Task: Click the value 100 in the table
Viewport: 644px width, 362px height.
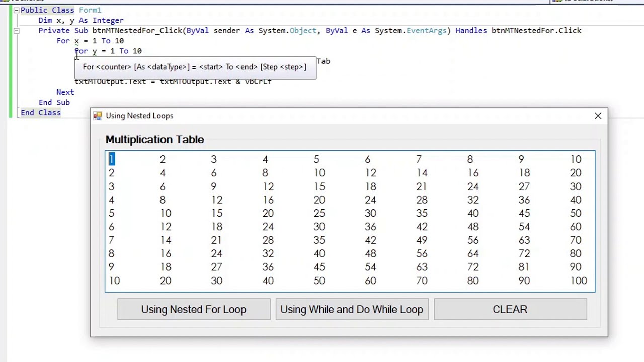Action: point(579,281)
